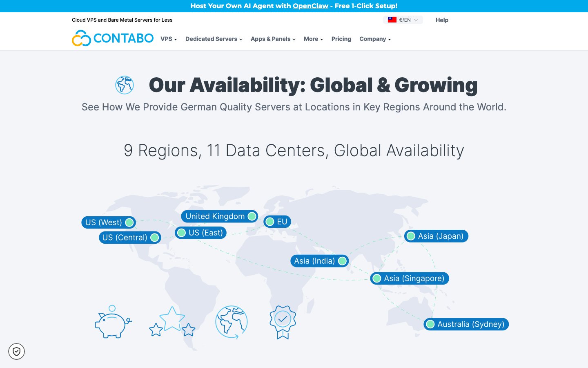Viewport: 588px width, 368px height.
Task: Click the three stars icon
Action: click(172, 322)
